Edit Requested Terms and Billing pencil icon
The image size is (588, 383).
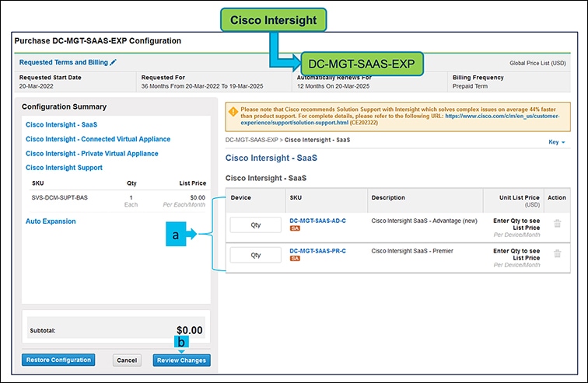[114, 62]
